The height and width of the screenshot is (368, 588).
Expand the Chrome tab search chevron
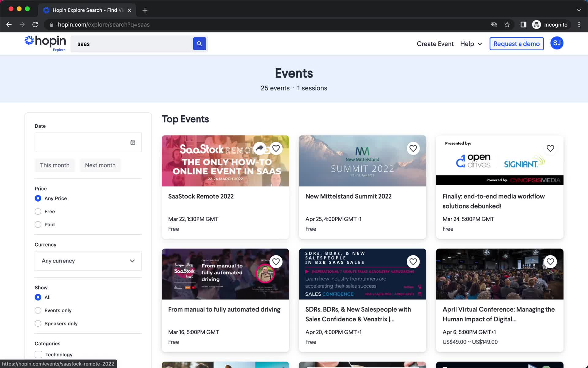[x=579, y=10]
